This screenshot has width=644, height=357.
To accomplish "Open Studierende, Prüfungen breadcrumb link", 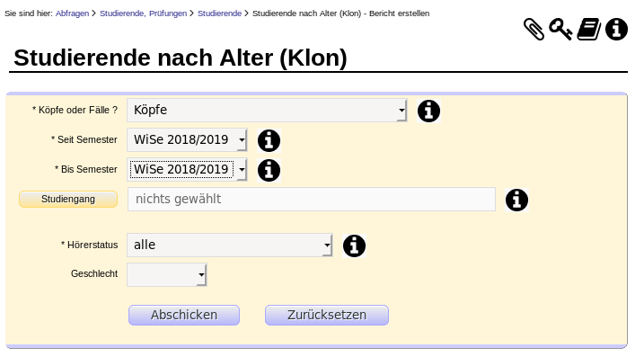I will (x=144, y=13).
